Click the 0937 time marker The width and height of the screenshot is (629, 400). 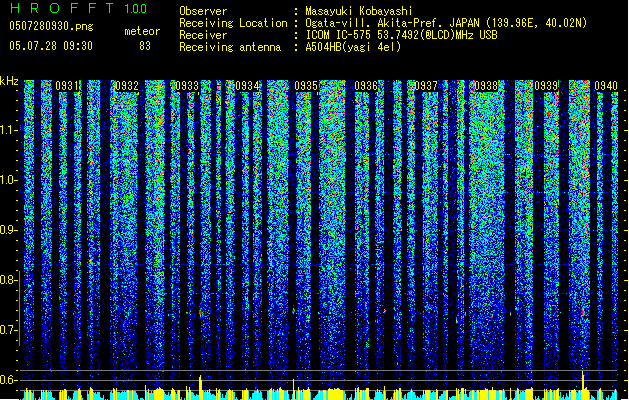[x=426, y=86]
